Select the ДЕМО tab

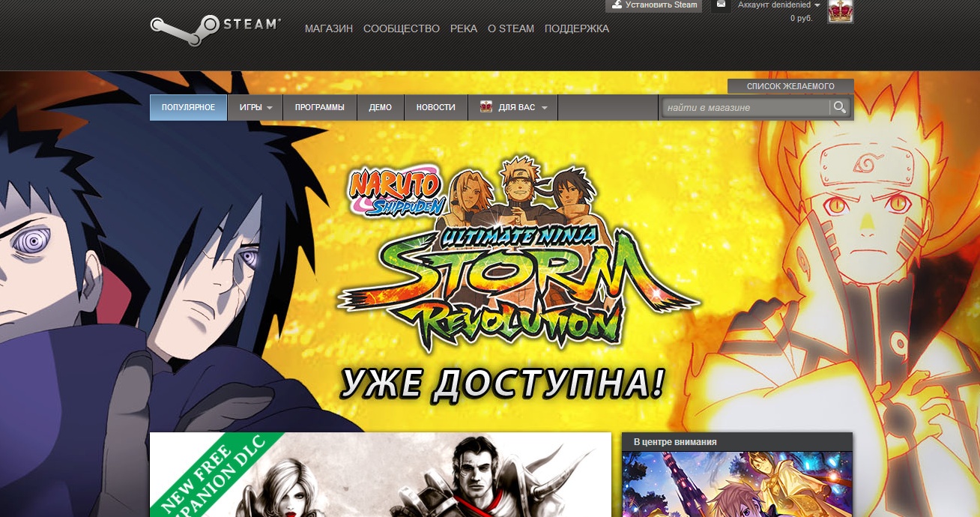tap(381, 107)
